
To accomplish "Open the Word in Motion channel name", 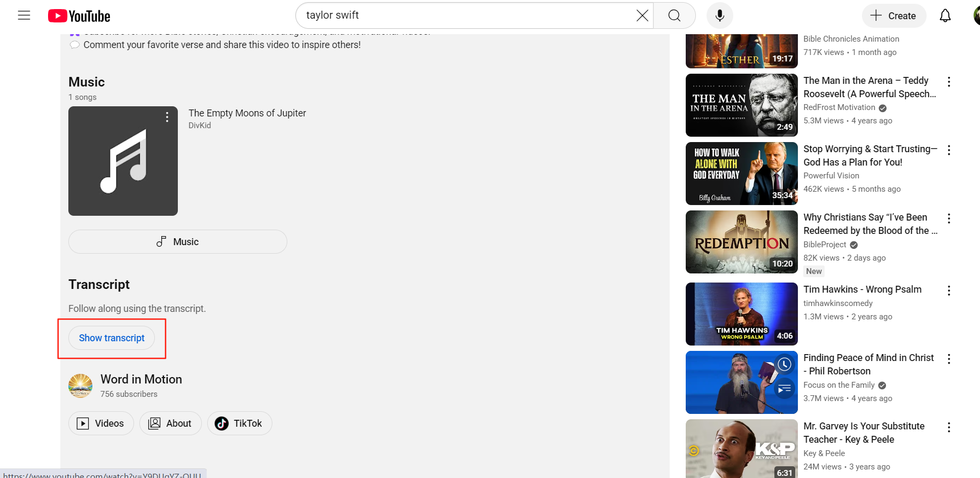I will coord(142,379).
